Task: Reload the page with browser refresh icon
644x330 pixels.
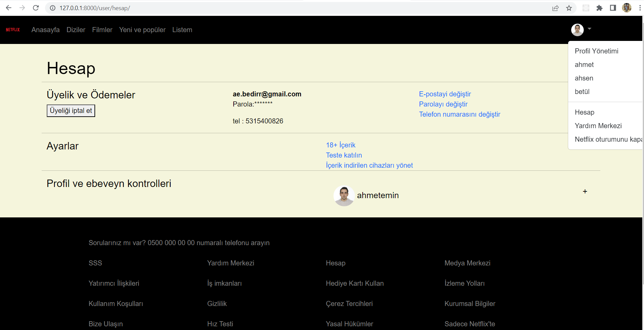Action: (x=36, y=8)
